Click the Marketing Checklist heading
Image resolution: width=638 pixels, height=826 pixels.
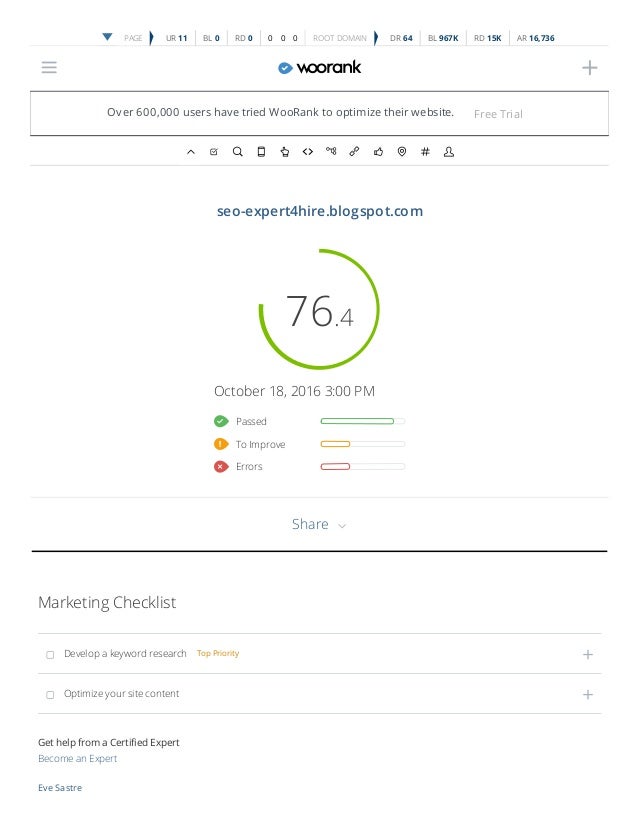(x=107, y=603)
